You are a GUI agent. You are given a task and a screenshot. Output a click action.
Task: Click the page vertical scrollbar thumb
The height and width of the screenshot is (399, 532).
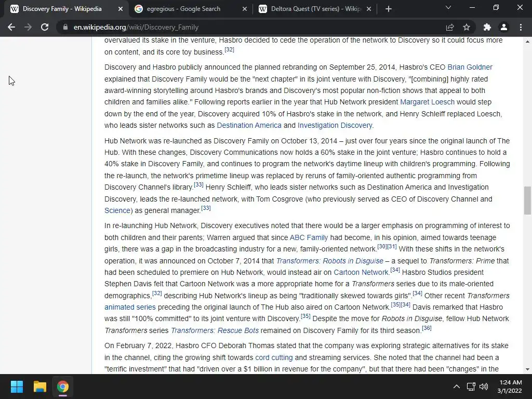tap(527, 200)
